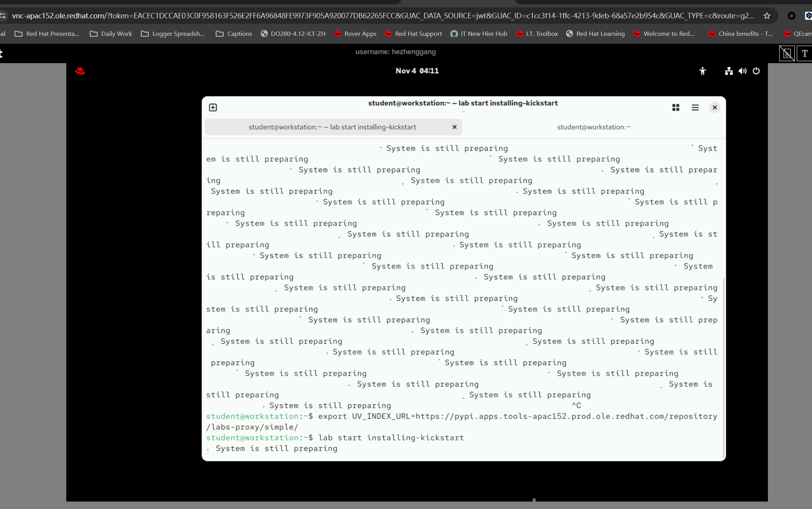Image resolution: width=812 pixels, height=509 pixels.
Task: Open the Logger Spreadsh... bookmark folder
Action: click(x=173, y=34)
